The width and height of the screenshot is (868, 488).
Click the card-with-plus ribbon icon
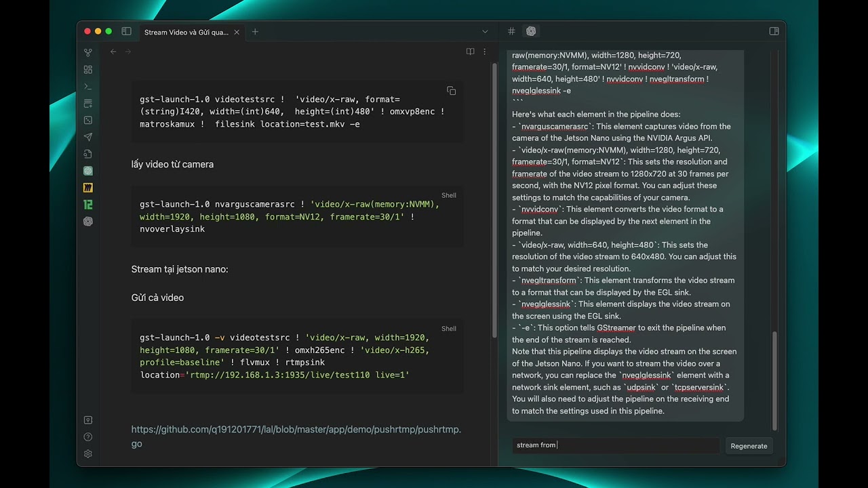point(87,104)
